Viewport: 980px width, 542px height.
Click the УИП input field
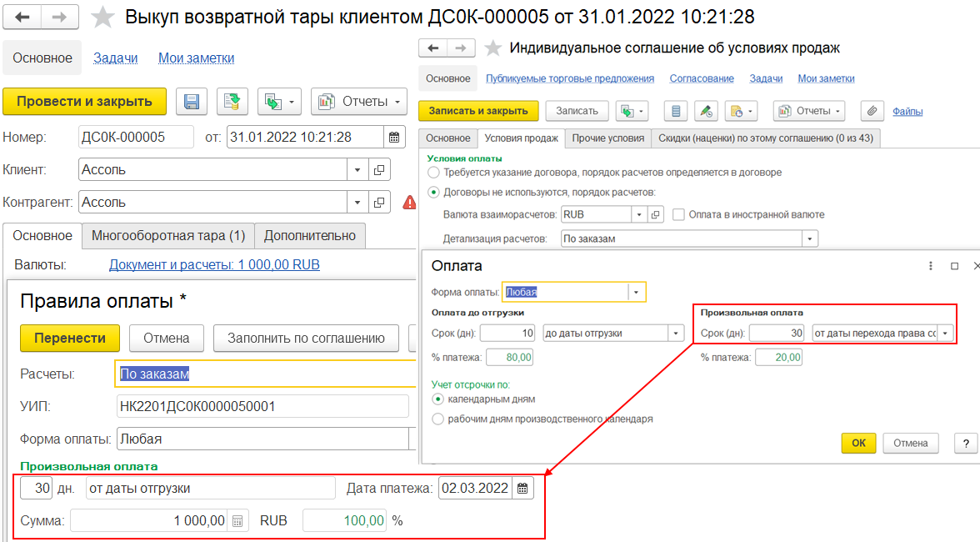point(262,407)
